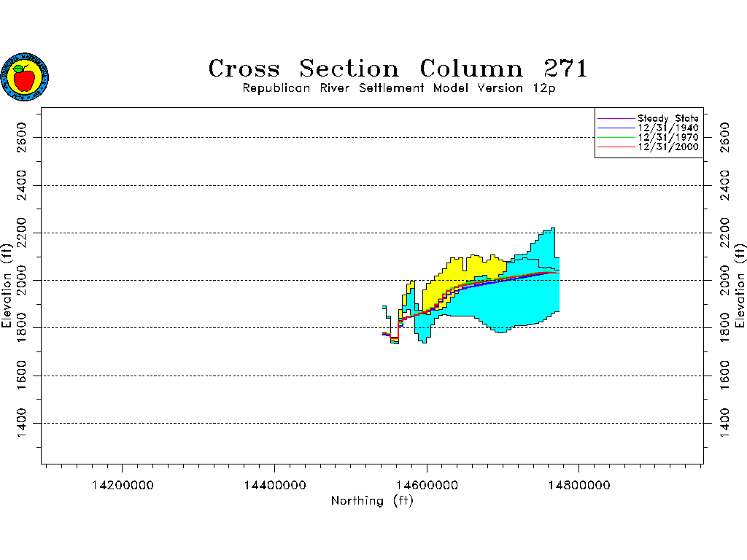747x560 pixels.
Task: Click the blue line sample beside 12/31/1940
Action: point(616,128)
